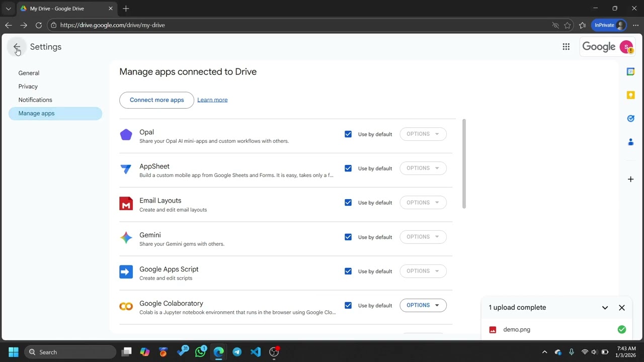The image size is (644, 362).
Task: Open the Google apps grid launcher
Action: pyautogui.click(x=566, y=47)
